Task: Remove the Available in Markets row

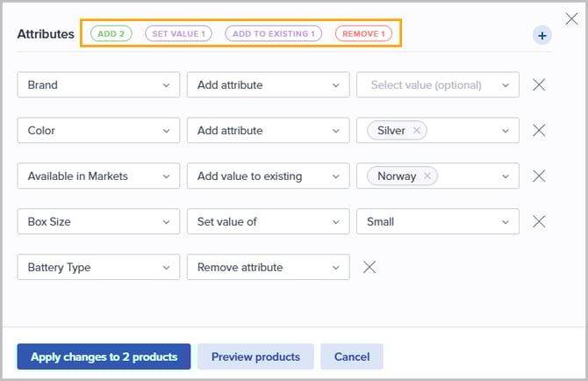Action: pyautogui.click(x=540, y=176)
